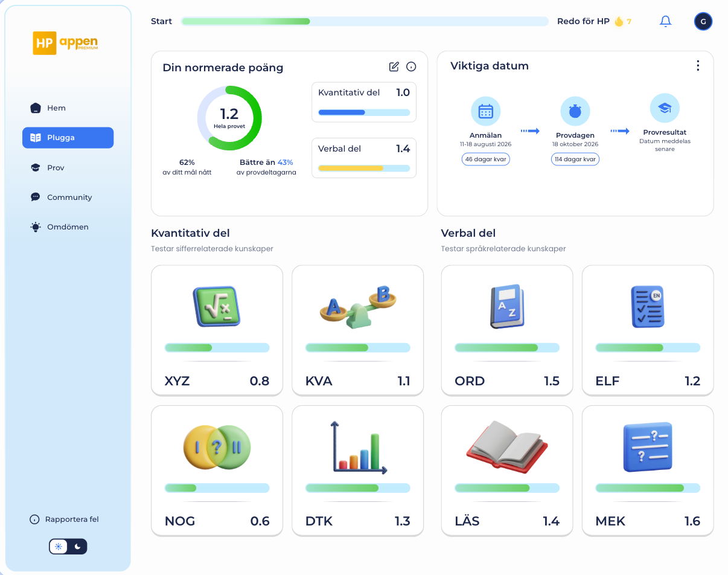Image resolution: width=728 pixels, height=575 pixels.
Task: Open the MEK question sentence icon
Action: [648, 447]
